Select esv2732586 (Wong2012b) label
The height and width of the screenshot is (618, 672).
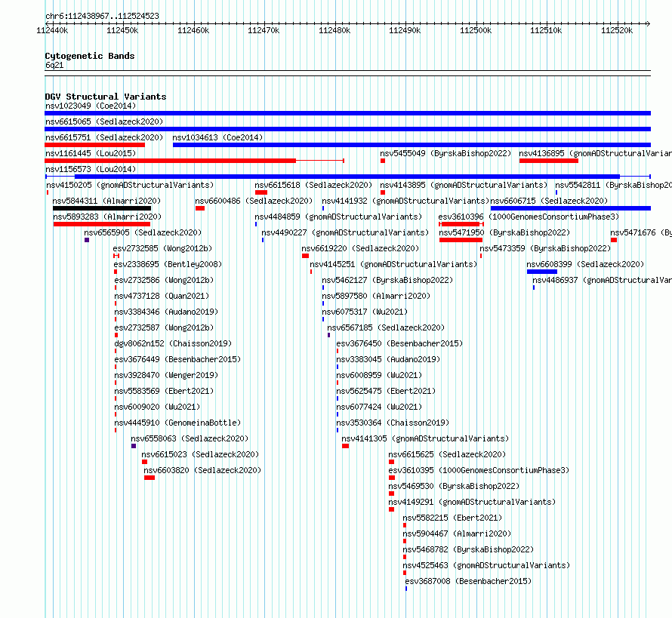(164, 280)
